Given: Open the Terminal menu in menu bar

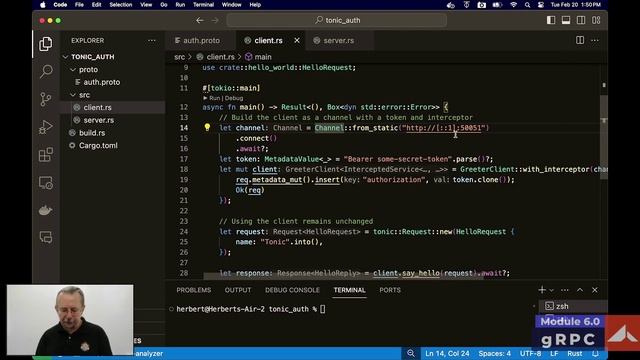Looking at the screenshot, I should point(203,5).
